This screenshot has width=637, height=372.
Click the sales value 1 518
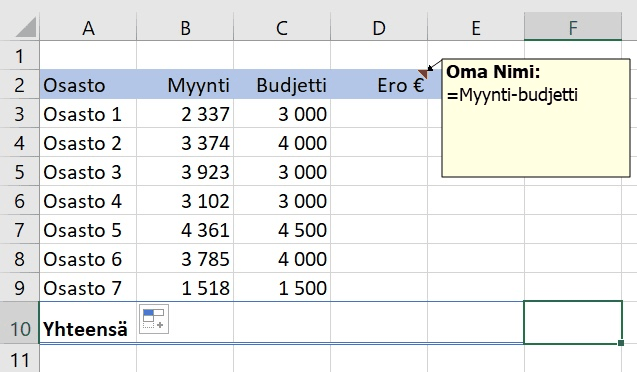185,288
